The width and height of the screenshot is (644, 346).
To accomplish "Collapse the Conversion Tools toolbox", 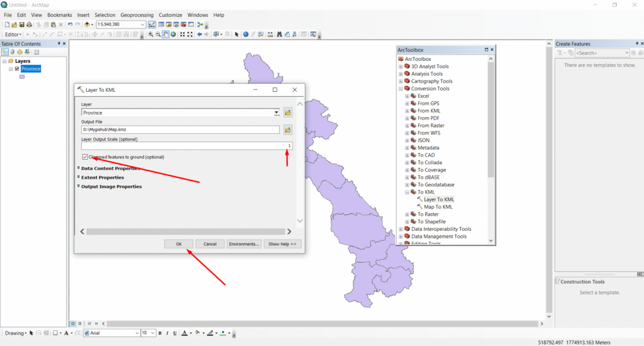I will coord(401,88).
